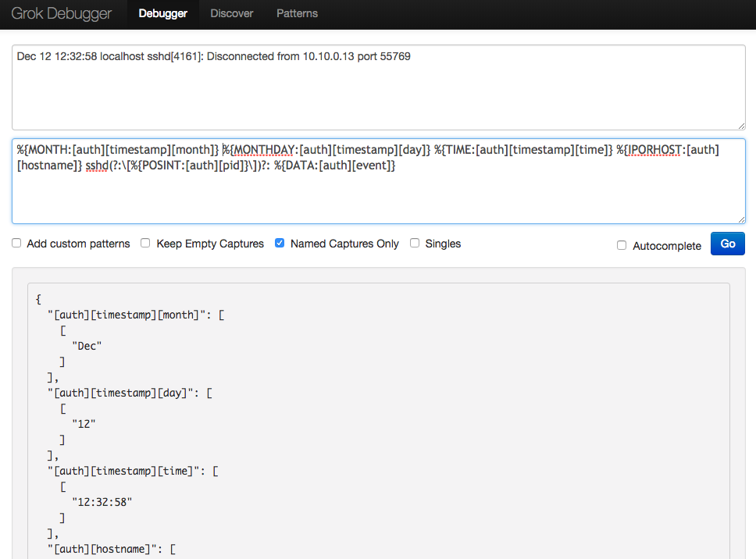Uncheck Named Captures Only

pyautogui.click(x=280, y=243)
